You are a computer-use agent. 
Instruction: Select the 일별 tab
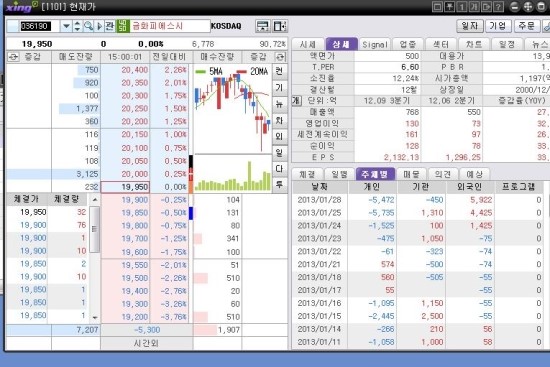339,174
